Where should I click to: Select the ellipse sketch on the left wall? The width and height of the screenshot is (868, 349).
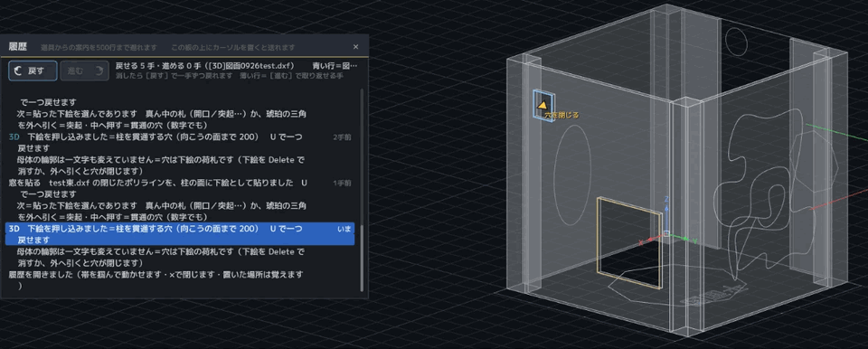(x=572, y=175)
